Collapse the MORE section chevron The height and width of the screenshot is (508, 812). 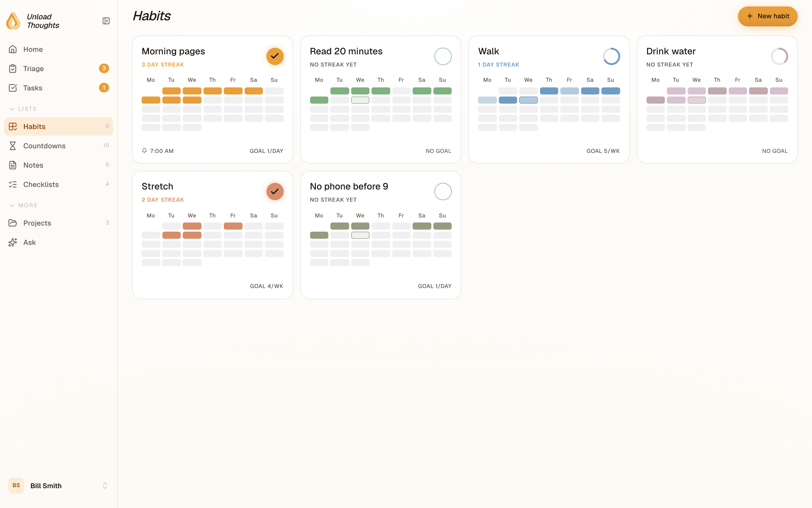[12, 205]
